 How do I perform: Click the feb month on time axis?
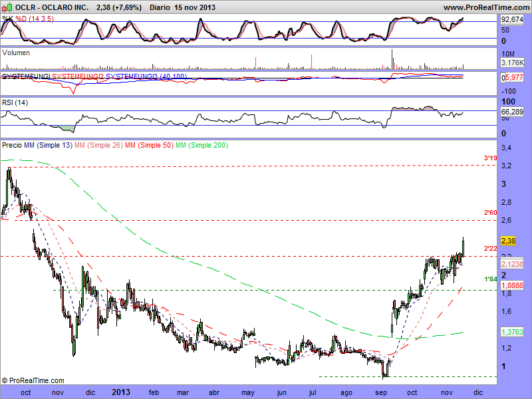[154, 392]
